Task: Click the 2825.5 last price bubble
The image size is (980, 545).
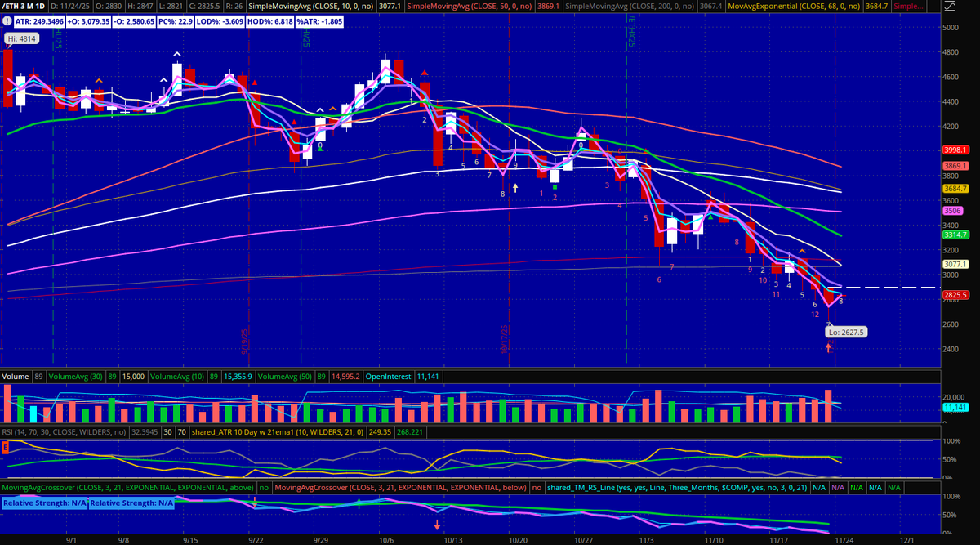Action: [x=955, y=295]
